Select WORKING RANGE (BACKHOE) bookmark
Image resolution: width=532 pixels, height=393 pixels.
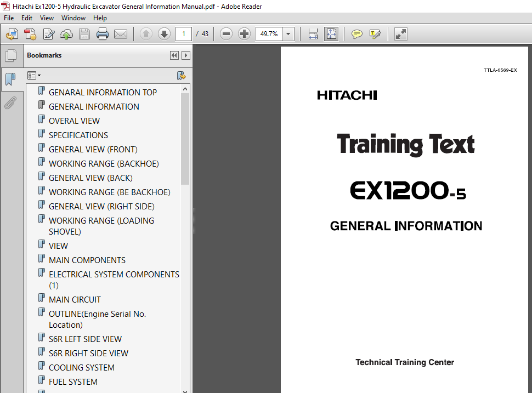pos(104,163)
